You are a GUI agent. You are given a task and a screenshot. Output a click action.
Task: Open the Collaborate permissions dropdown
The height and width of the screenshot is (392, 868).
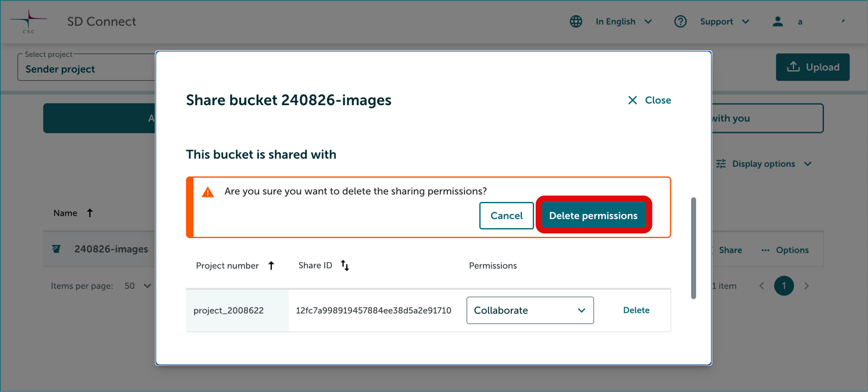pyautogui.click(x=530, y=310)
